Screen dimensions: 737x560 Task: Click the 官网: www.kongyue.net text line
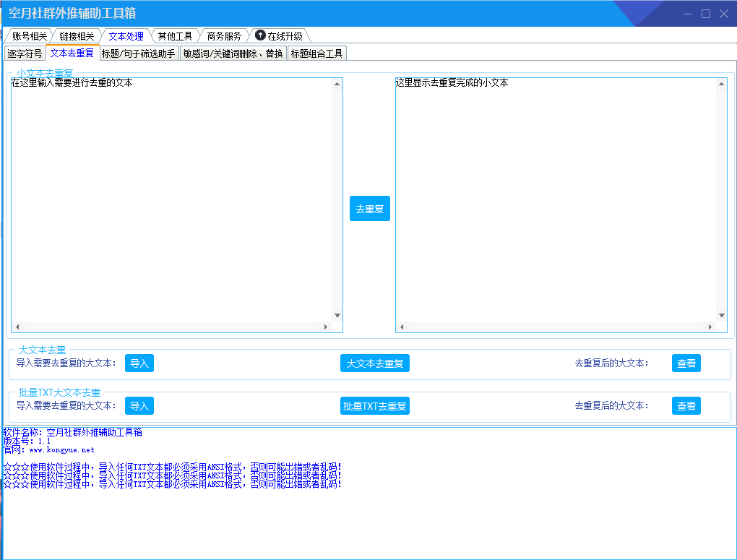pyautogui.click(x=49, y=450)
